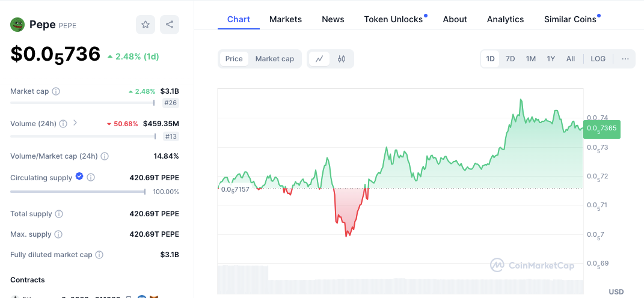This screenshot has height=298, width=644.
Task: Click the 50.68% volume change
Action: (123, 124)
